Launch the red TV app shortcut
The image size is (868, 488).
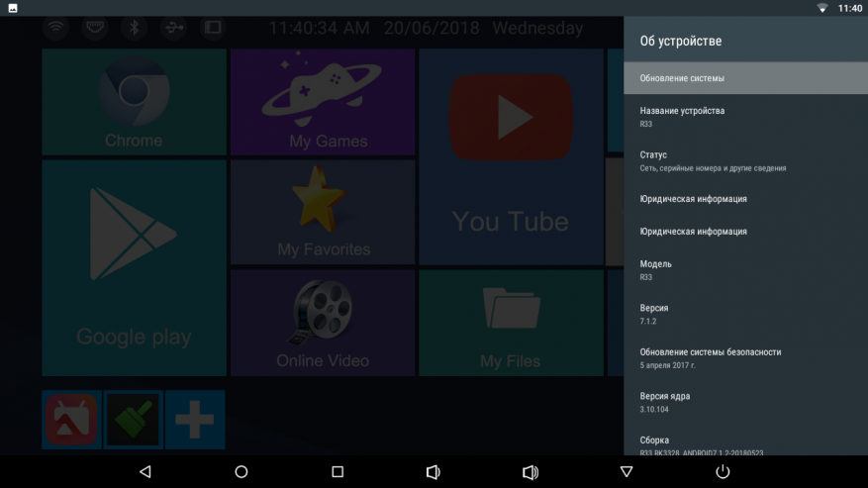71,420
